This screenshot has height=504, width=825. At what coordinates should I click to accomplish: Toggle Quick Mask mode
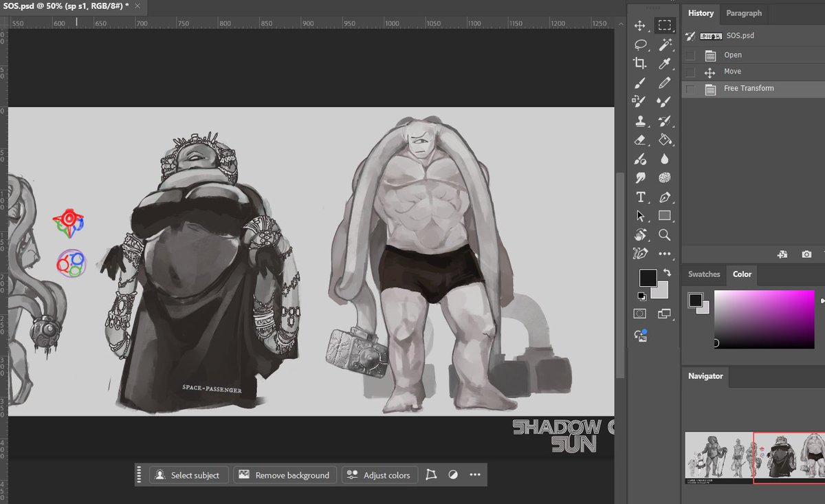[640, 314]
